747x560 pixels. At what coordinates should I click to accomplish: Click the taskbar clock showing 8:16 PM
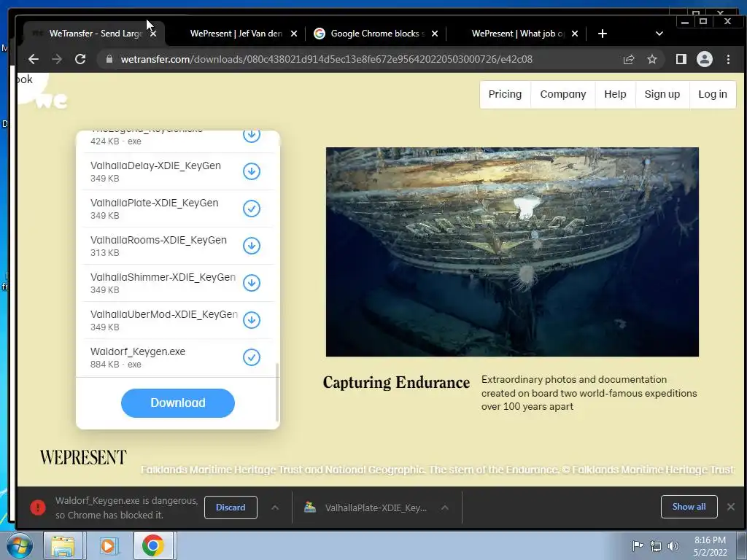coord(710,546)
